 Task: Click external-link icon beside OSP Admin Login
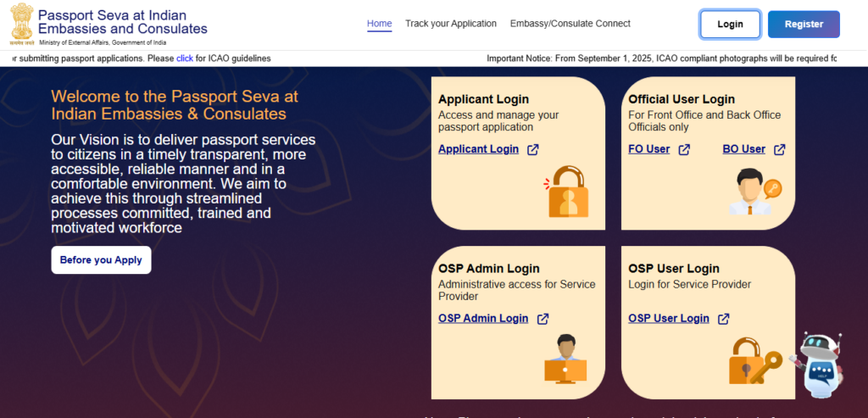click(x=542, y=320)
